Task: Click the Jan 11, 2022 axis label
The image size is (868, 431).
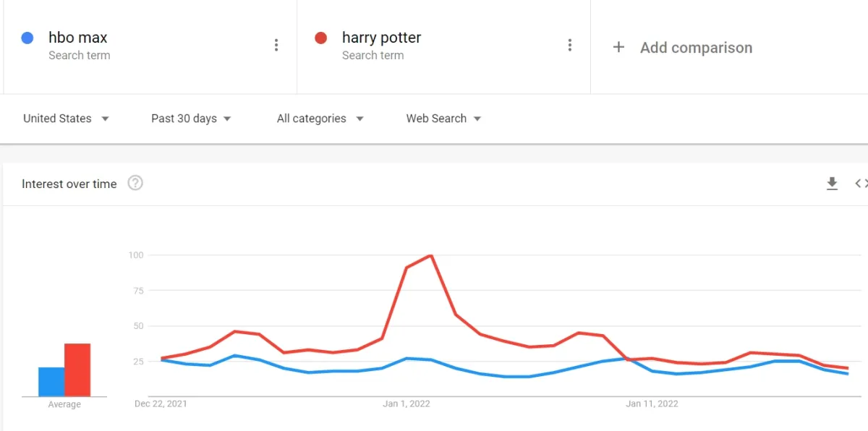Action: click(652, 404)
